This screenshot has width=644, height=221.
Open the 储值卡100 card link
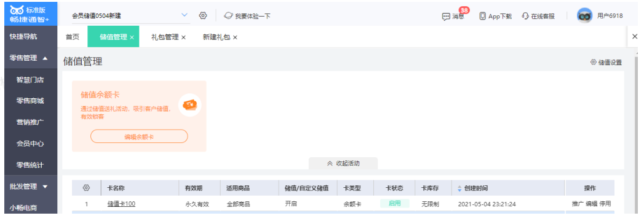122,203
